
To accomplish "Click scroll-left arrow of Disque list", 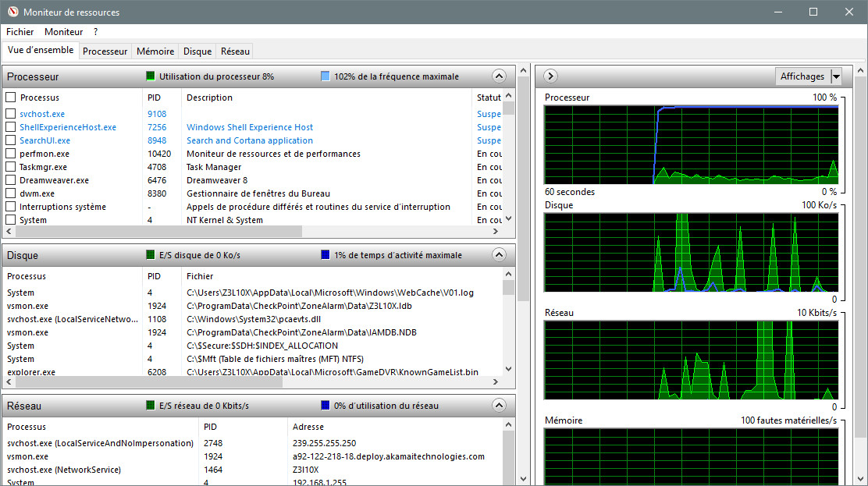I will (x=9, y=382).
